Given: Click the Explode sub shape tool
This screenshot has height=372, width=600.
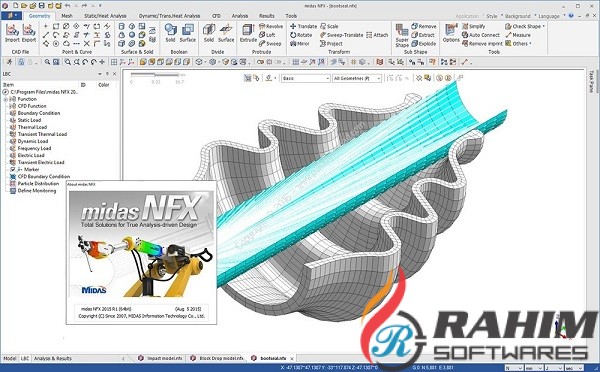Looking at the screenshot, I should click(x=424, y=44).
